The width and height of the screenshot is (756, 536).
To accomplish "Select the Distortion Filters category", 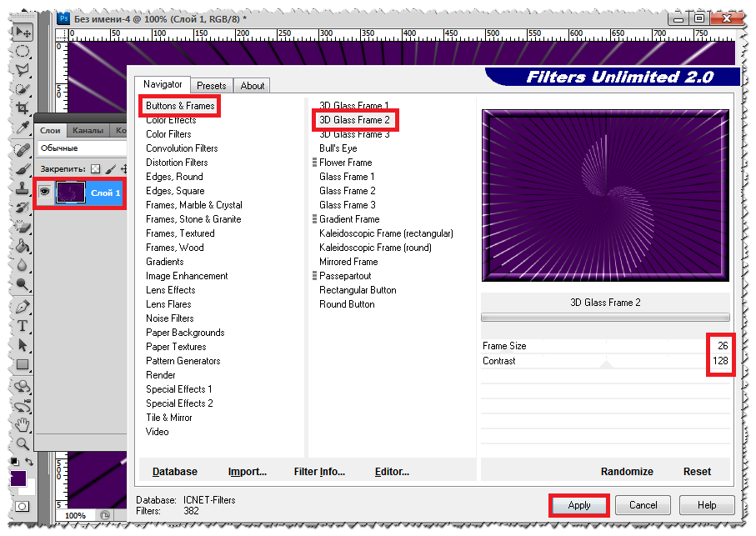I will click(177, 163).
